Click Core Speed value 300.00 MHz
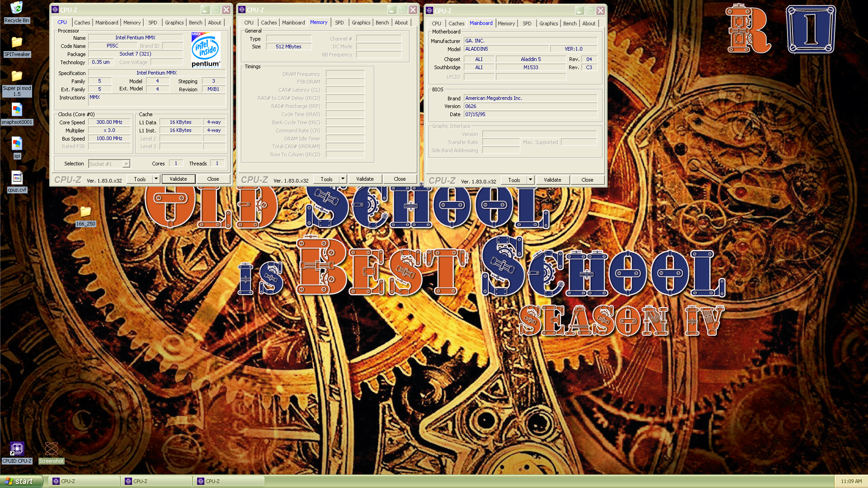868x488 pixels. coord(109,122)
